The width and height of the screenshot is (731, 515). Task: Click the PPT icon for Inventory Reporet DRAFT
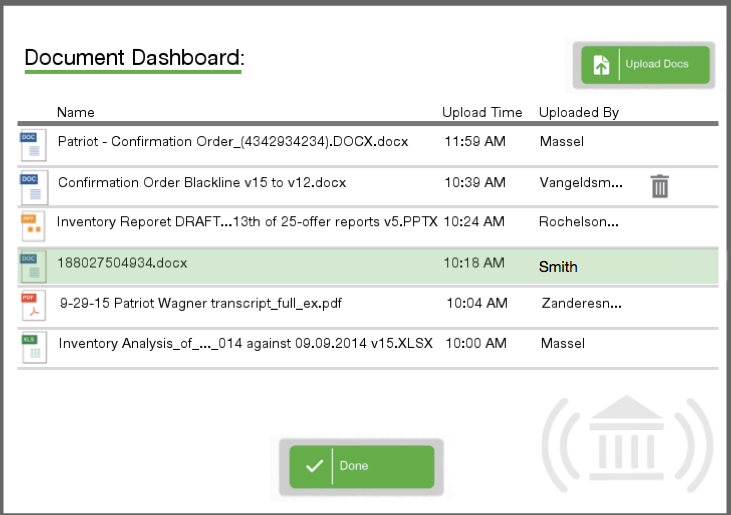click(x=32, y=225)
